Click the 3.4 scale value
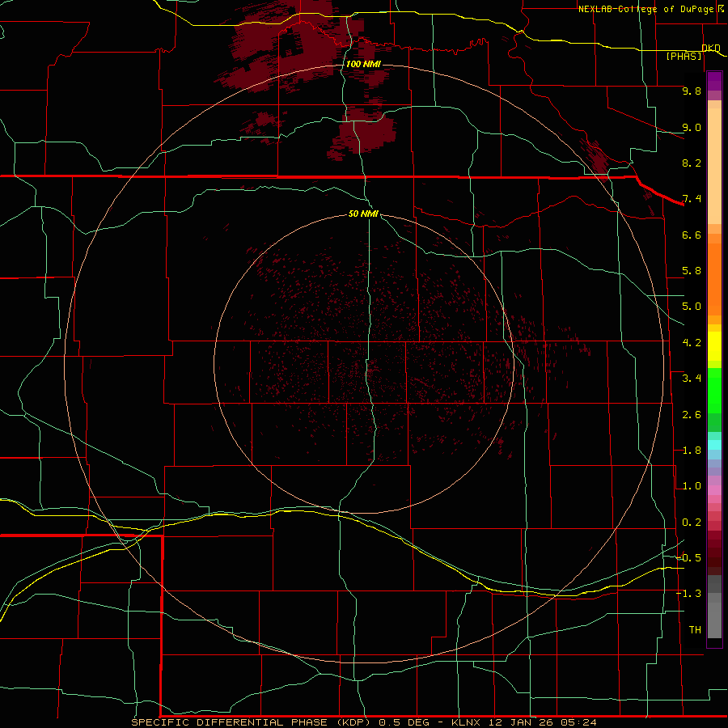 pyautogui.click(x=692, y=379)
